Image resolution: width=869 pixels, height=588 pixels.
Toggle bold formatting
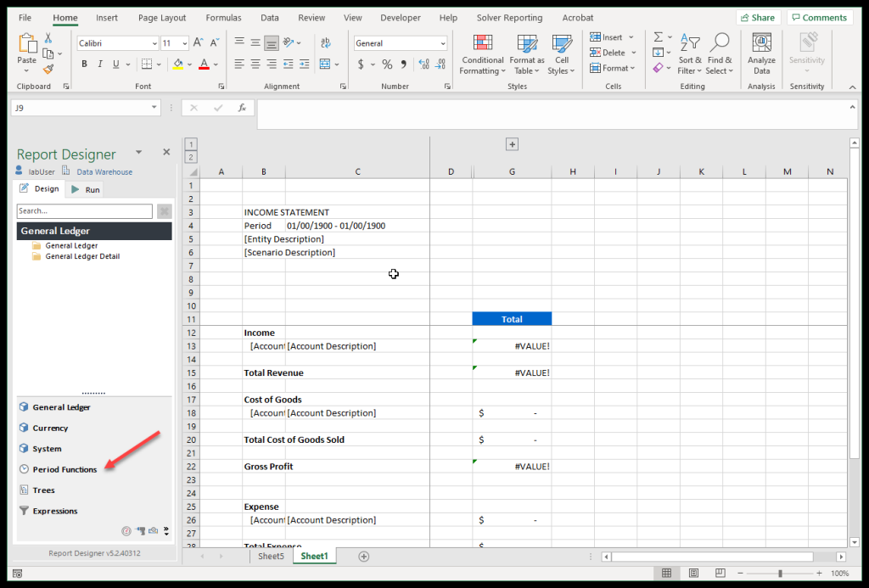coord(84,64)
